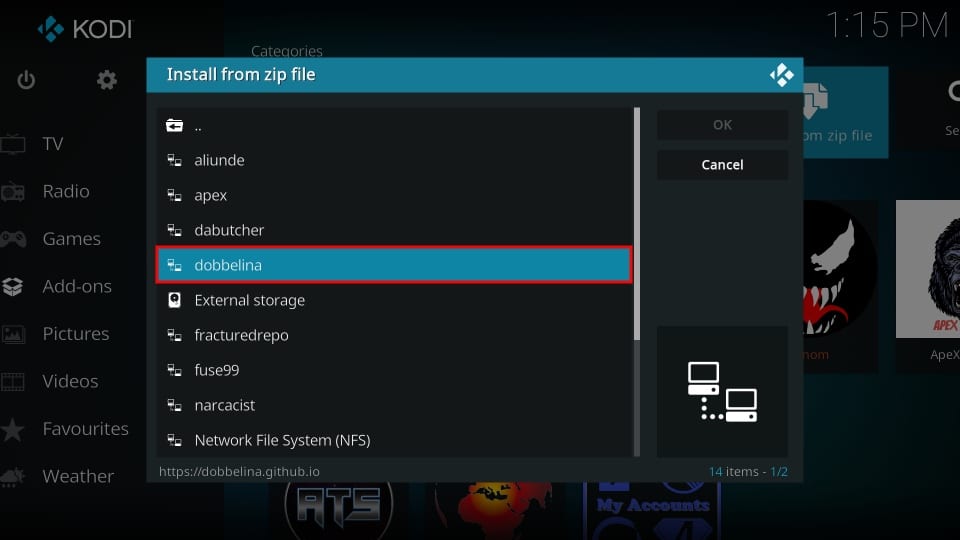Open the TV menu item
This screenshot has height=540, width=960.
pos(53,144)
